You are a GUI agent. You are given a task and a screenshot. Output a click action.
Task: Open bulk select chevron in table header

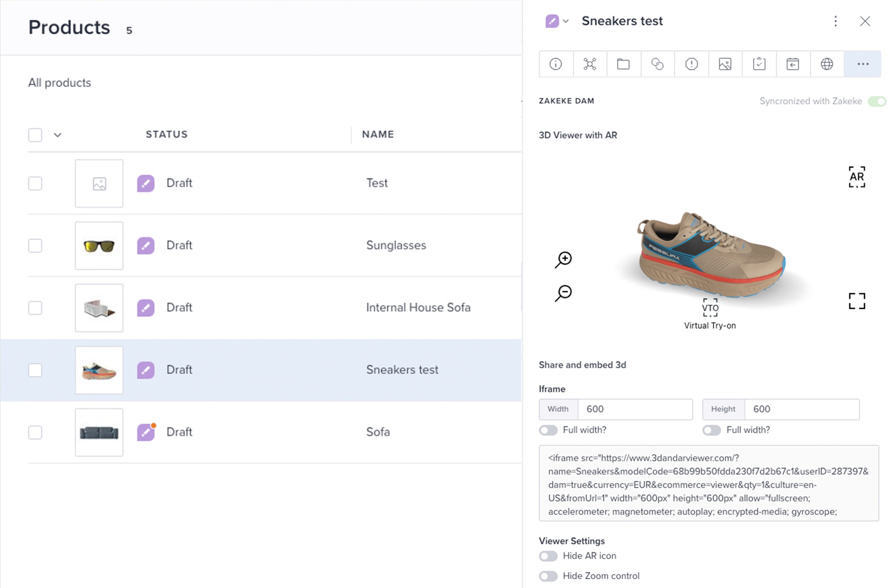point(57,135)
